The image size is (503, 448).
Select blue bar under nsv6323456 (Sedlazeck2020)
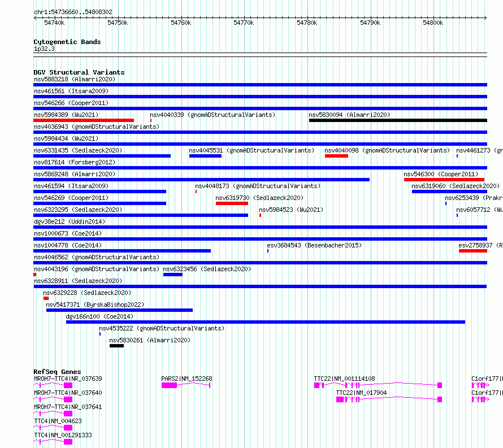(173, 275)
